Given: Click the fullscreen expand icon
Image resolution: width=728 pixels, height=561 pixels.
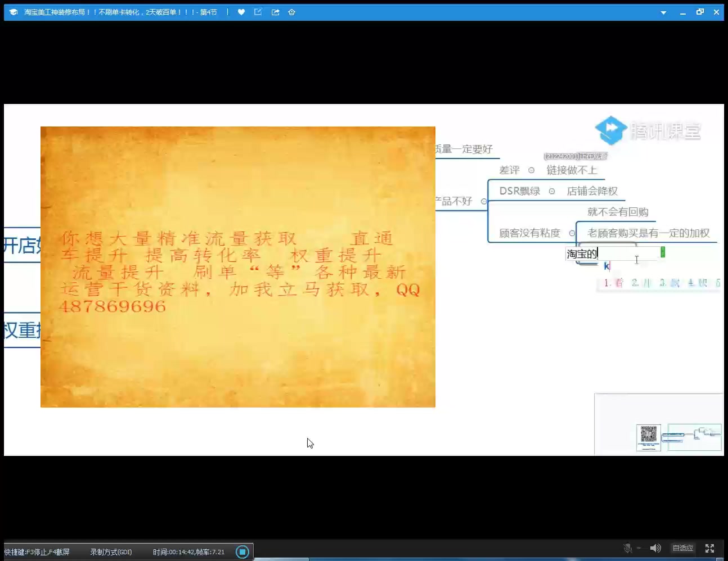Looking at the screenshot, I should [x=710, y=548].
